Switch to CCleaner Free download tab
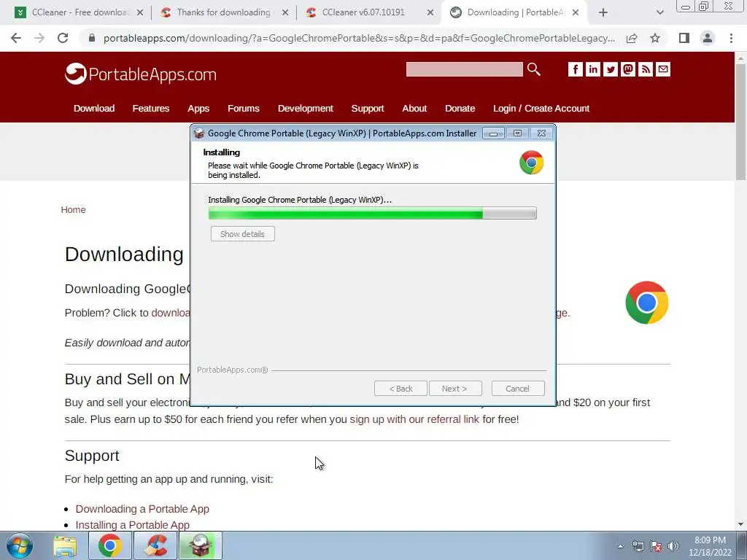The width and height of the screenshot is (747, 560). [x=79, y=12]
